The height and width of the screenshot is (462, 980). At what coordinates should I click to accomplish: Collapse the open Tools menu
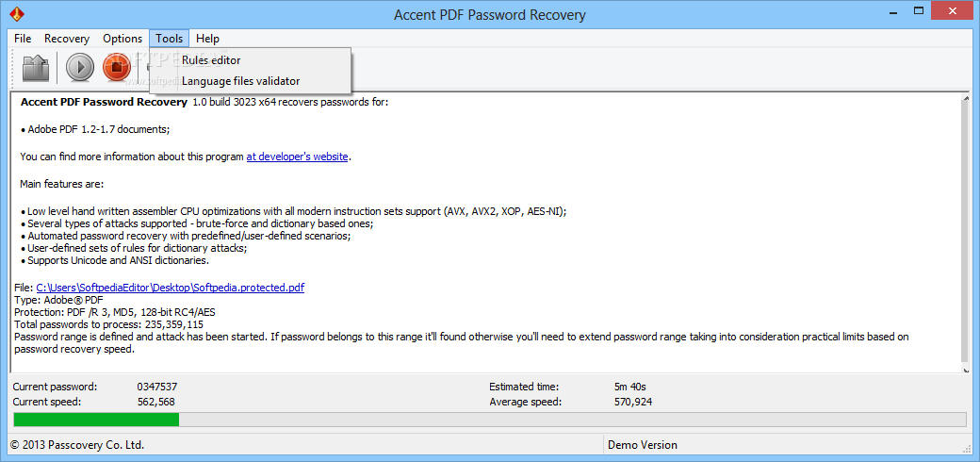coord(170,39)
